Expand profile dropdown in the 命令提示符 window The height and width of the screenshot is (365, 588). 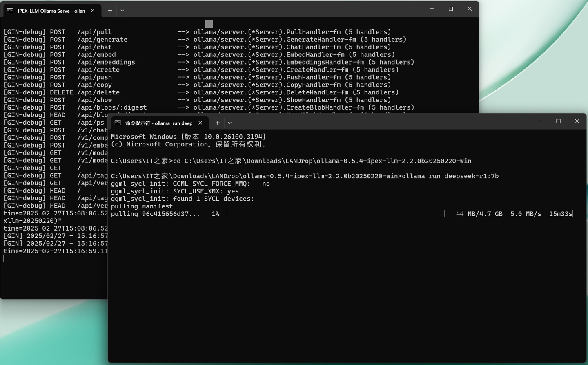click(x=230, y=123)
